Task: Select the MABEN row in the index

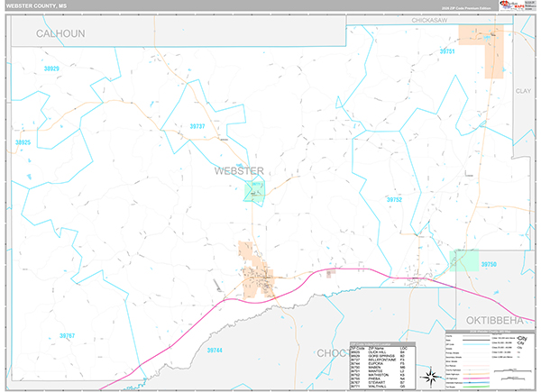Action: [382, 368]
